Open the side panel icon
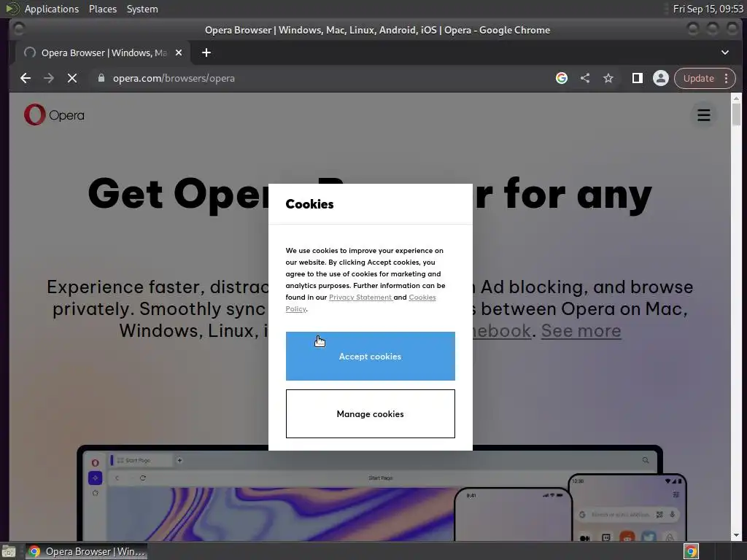The height and width of the screenshot is (560, 747). 637,78
